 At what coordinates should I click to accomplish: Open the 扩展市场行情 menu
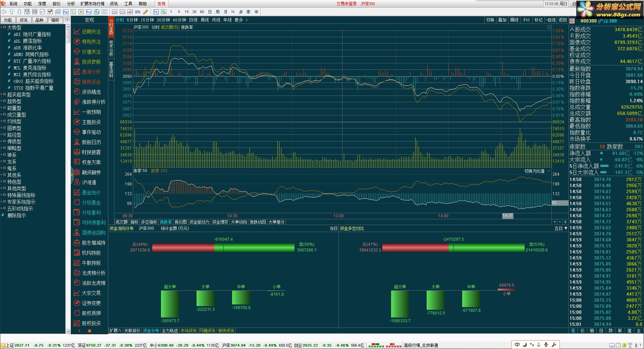(x=92, y=4)
